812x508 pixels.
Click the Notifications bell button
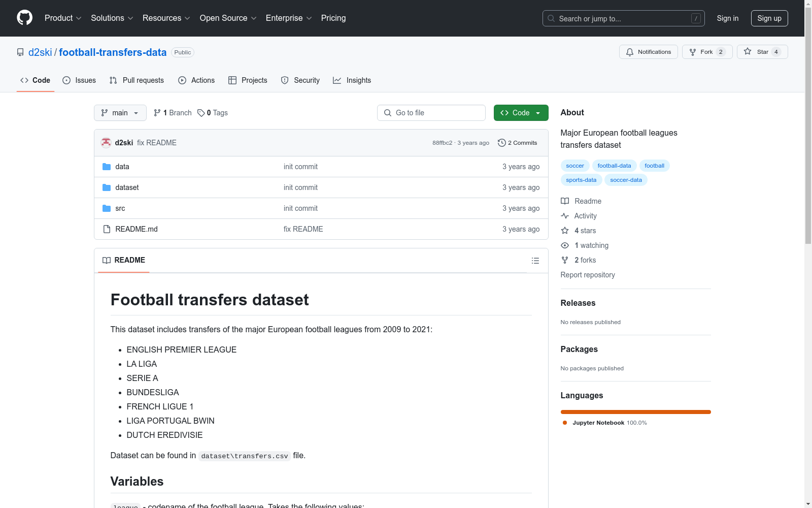(x=648, y=52)
